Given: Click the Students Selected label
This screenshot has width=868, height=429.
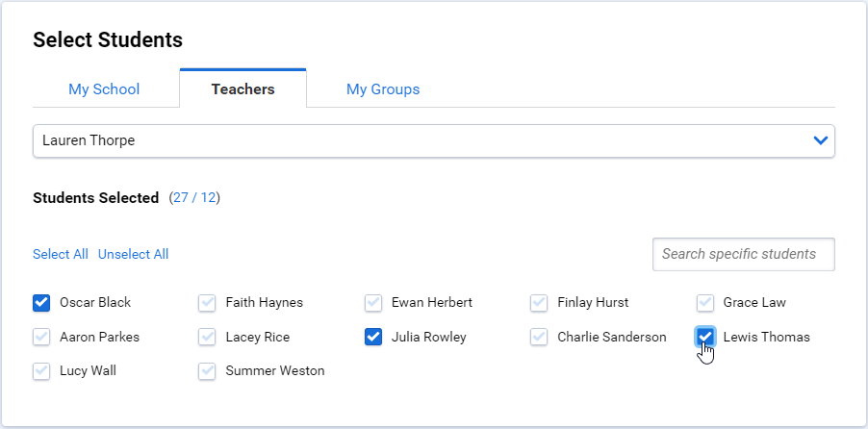Looking at the screenshot, I should [x=96, y=197].
